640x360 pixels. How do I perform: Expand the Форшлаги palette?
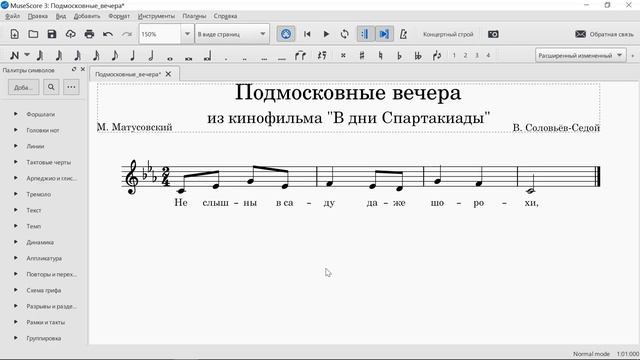[x=16, y=114]
